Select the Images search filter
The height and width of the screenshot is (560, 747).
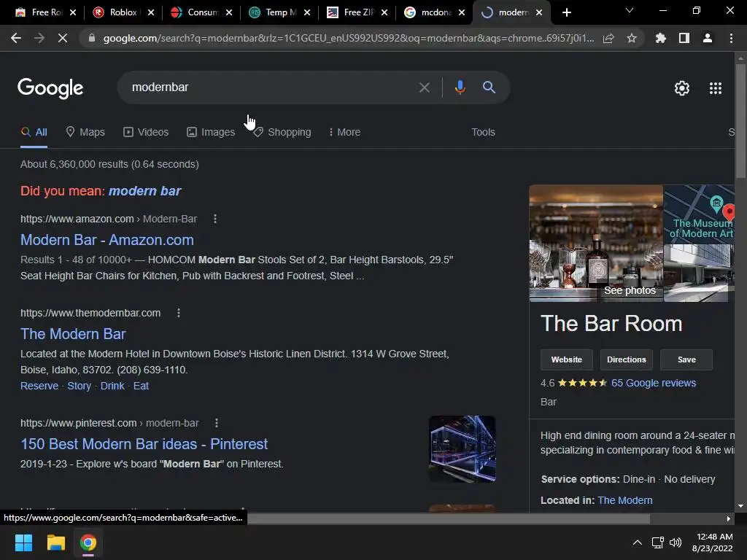[x=211, y=132]
